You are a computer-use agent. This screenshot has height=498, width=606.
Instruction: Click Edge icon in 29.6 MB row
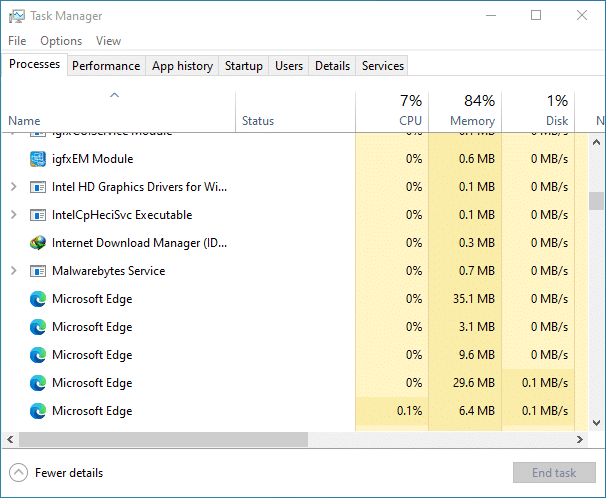[x=38, y=383]
